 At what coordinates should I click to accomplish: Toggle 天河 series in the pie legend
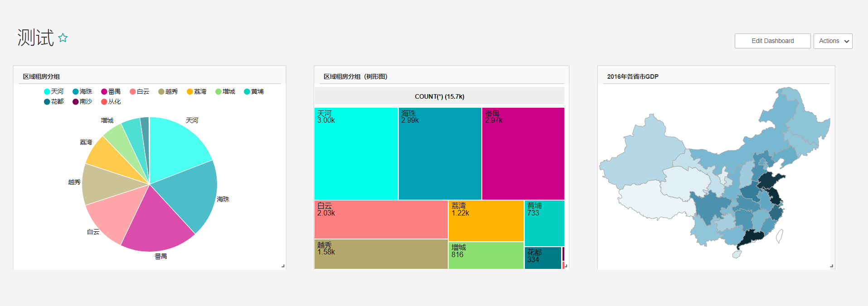pos(54,91)
